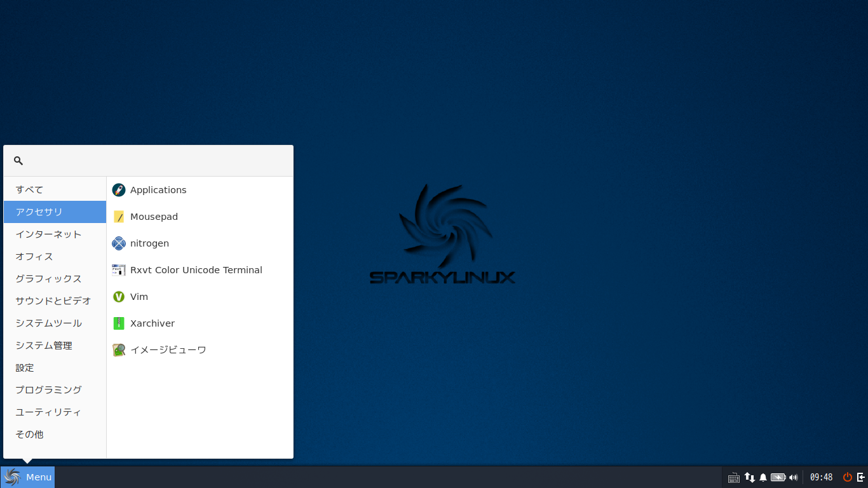Click the nitrogen wallpaper icon
This screenshot has width=868, height=488.
click(x=119, y=243)
